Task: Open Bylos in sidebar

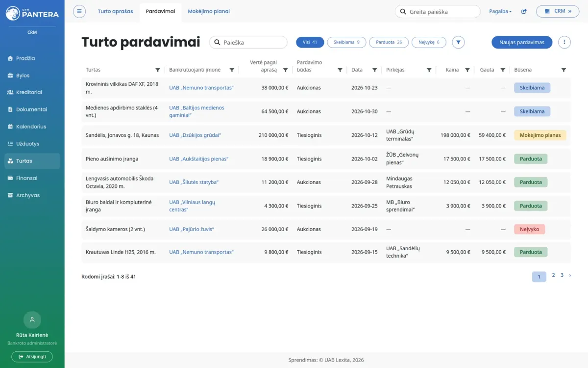Action: pyautogui.click(x=32, y=76)
